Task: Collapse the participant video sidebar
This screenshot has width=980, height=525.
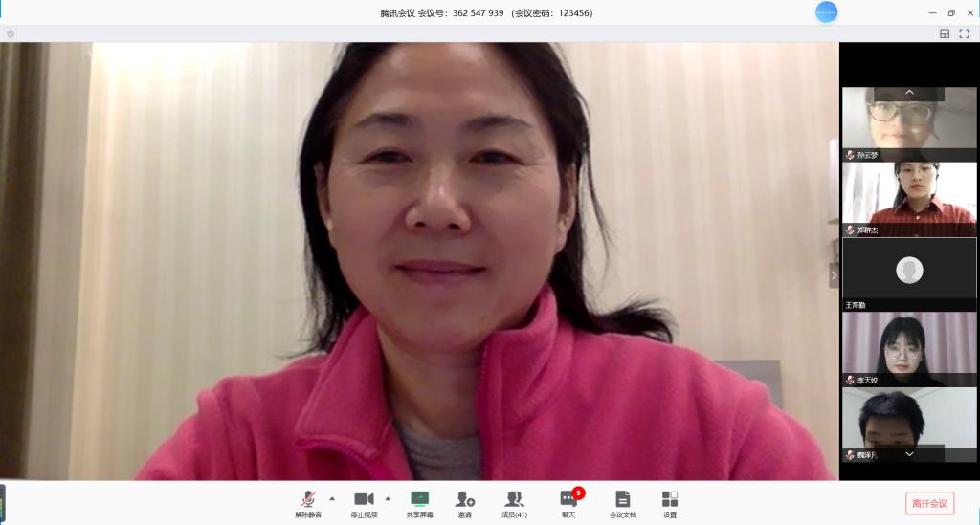Action: 834,275
